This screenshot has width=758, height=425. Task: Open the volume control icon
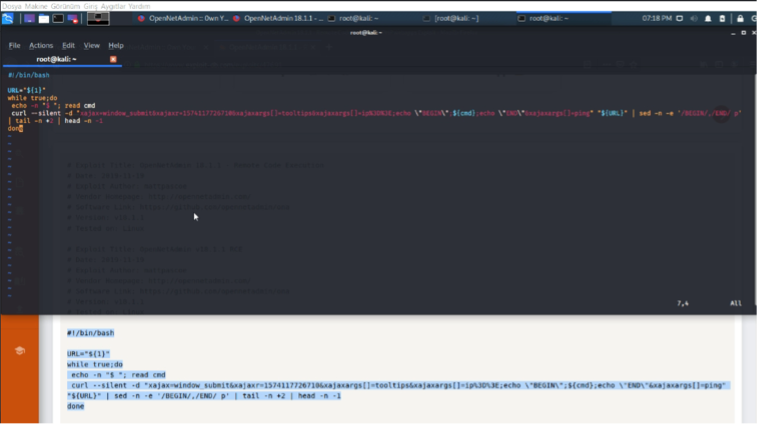[x=694, y=18]
